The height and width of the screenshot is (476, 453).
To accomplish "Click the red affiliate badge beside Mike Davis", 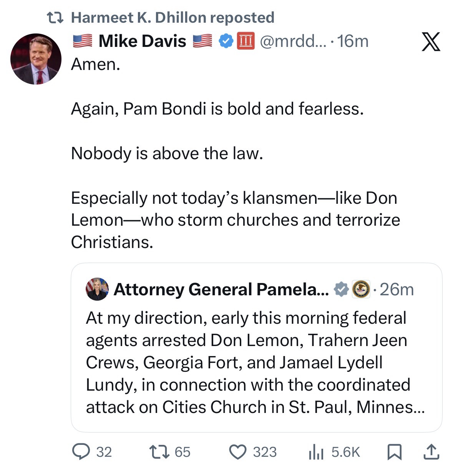I will tap(246, 41).
